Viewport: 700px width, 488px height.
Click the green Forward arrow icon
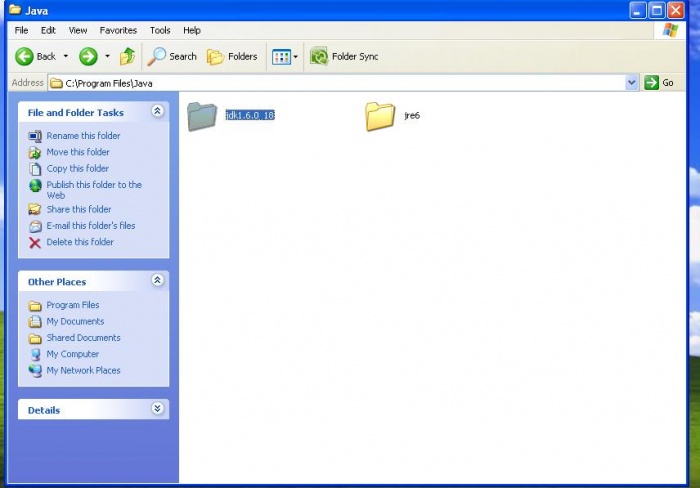tap(88, 56)
